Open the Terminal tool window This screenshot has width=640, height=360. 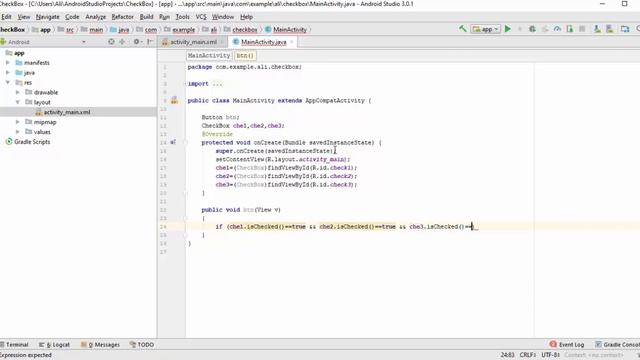pyautogui.click(x=15, y=344)
